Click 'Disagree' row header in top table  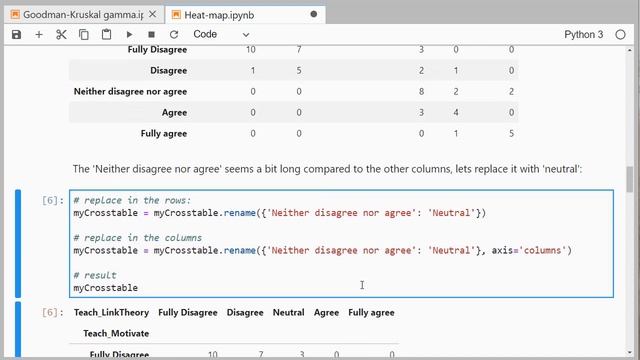point(169,71)
